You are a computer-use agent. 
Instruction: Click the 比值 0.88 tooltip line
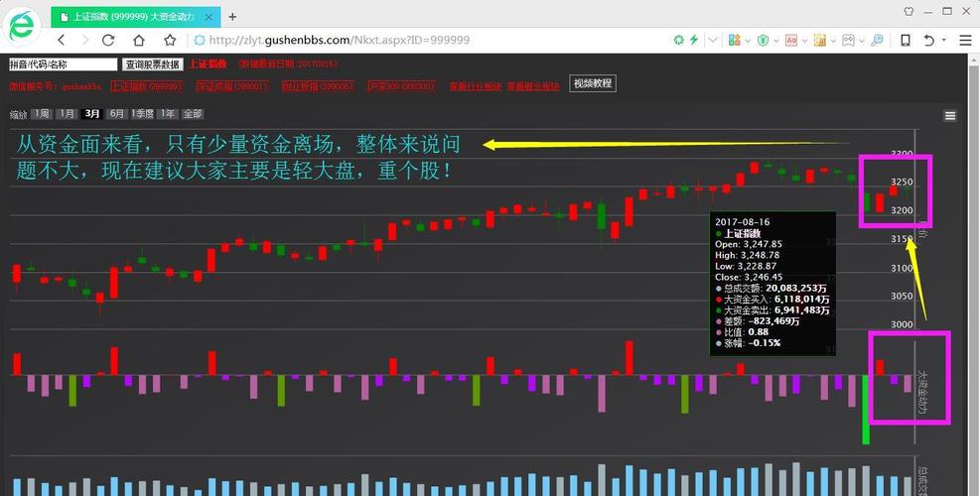pyautogui.click(x=742, y=331)
